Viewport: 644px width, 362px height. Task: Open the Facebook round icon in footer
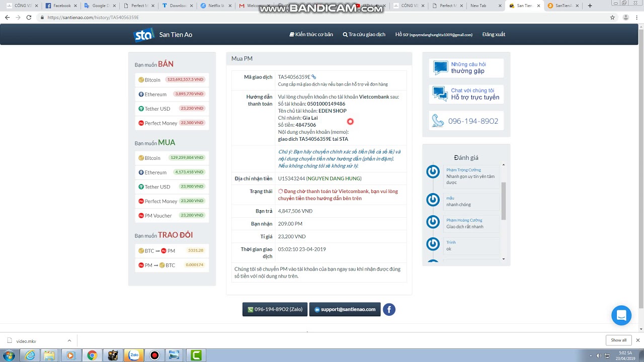click(389, 309)
